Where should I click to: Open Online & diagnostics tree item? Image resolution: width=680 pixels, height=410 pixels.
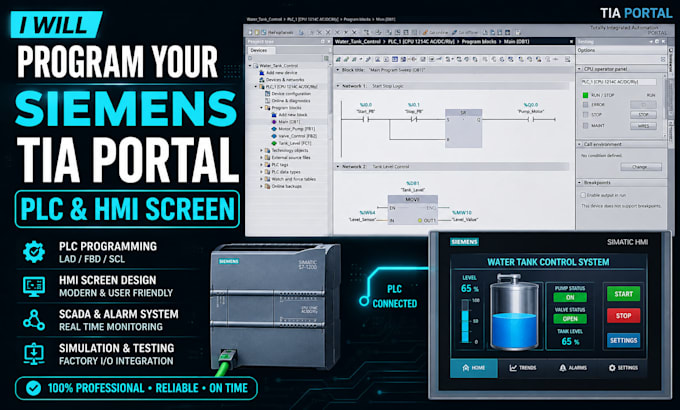[287, 100]
